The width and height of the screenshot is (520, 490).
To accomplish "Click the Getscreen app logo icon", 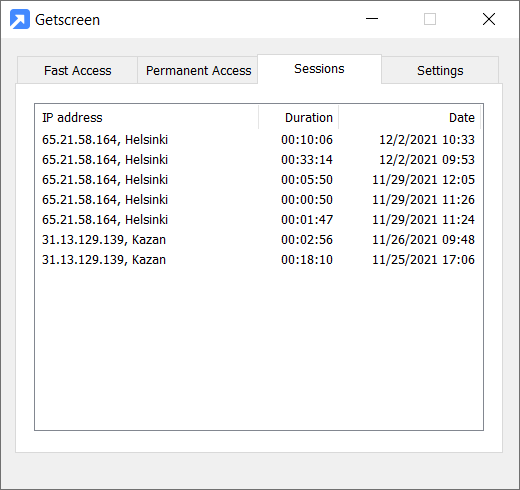I will 20,19.
